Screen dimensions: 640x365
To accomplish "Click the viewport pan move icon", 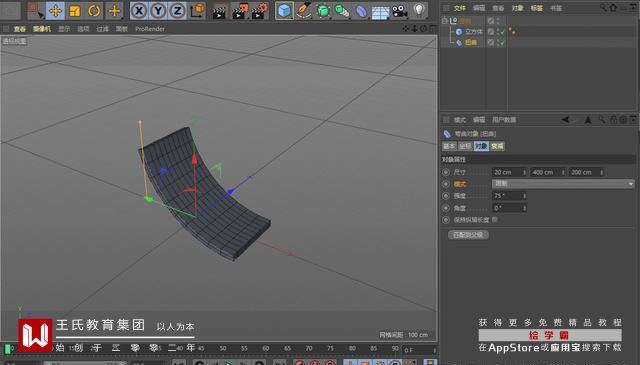I will (x=406, y=29).
